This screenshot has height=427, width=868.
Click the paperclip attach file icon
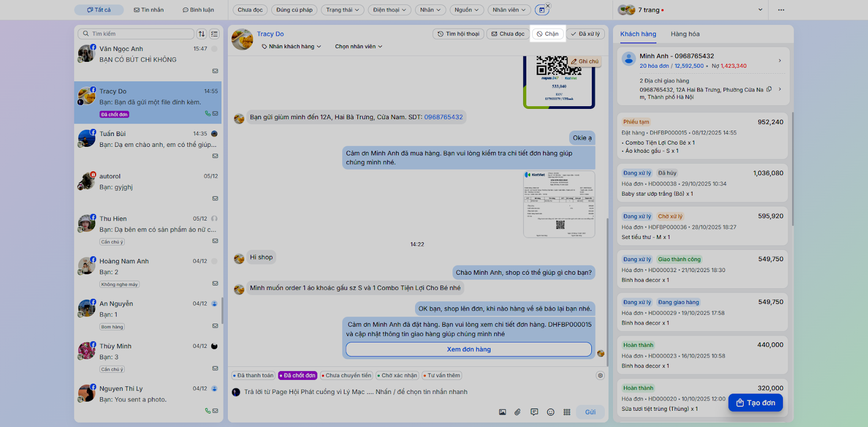click(x=518, y=412)
